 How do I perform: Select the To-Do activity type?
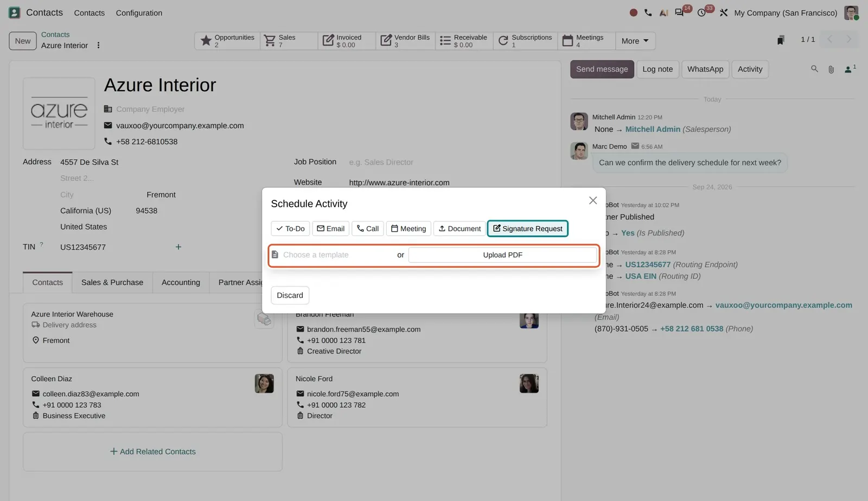coord(290,229)
